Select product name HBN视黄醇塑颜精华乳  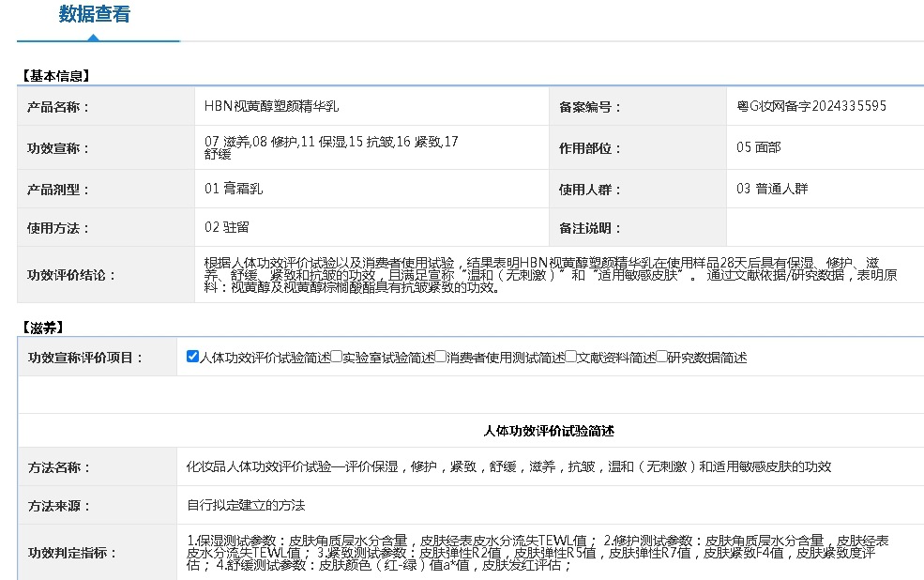[272, 106]
